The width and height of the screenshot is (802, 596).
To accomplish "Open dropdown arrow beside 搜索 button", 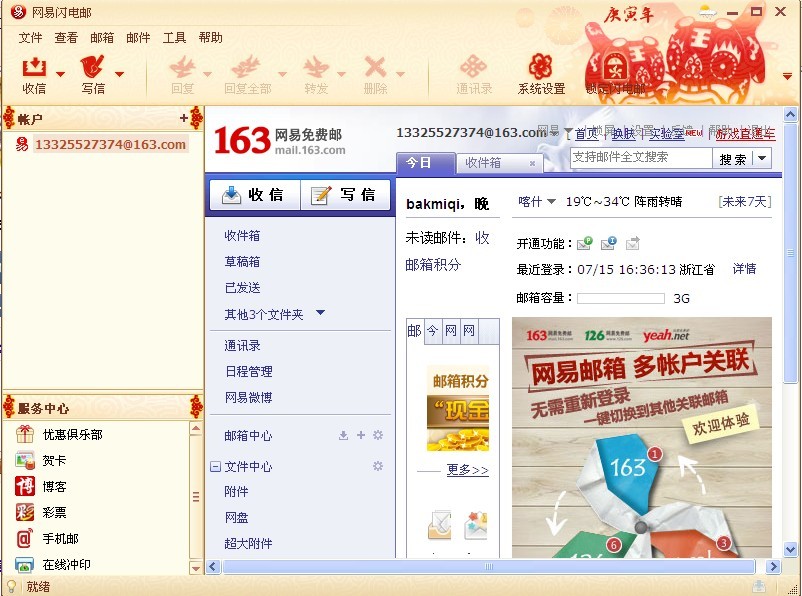I will (x=762, y=158).
